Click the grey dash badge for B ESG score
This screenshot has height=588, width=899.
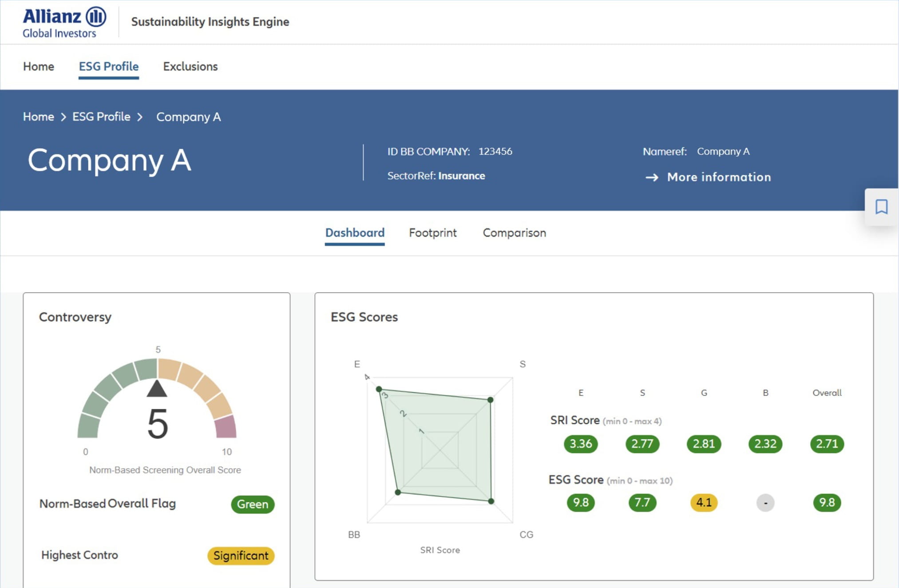click(x=765, y=503)
